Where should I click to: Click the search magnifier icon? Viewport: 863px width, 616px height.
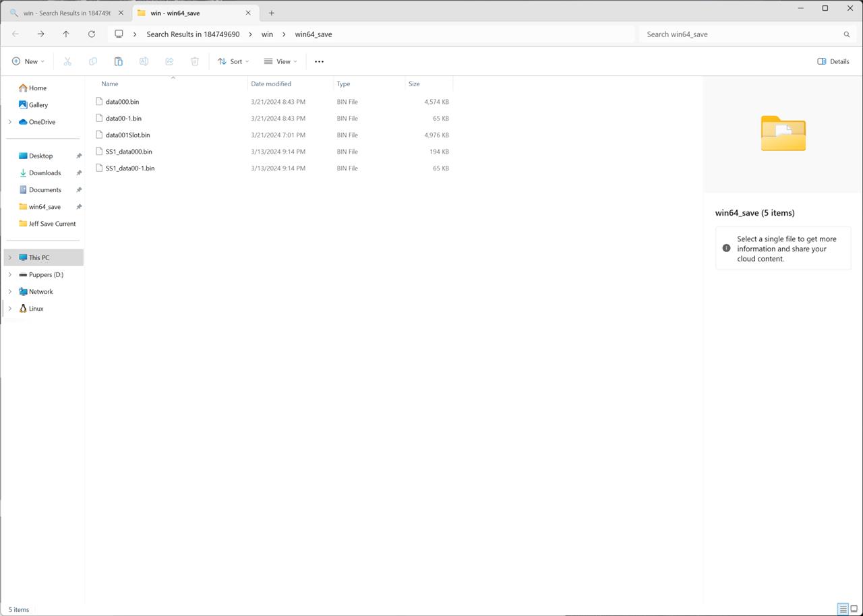pos(846,34)
